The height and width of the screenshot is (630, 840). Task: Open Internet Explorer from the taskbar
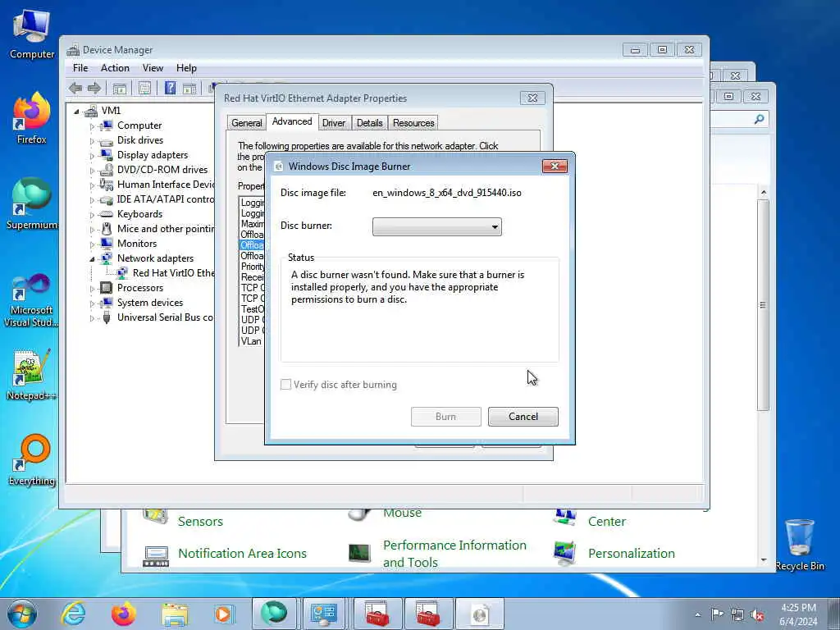[x=72, y=614]
